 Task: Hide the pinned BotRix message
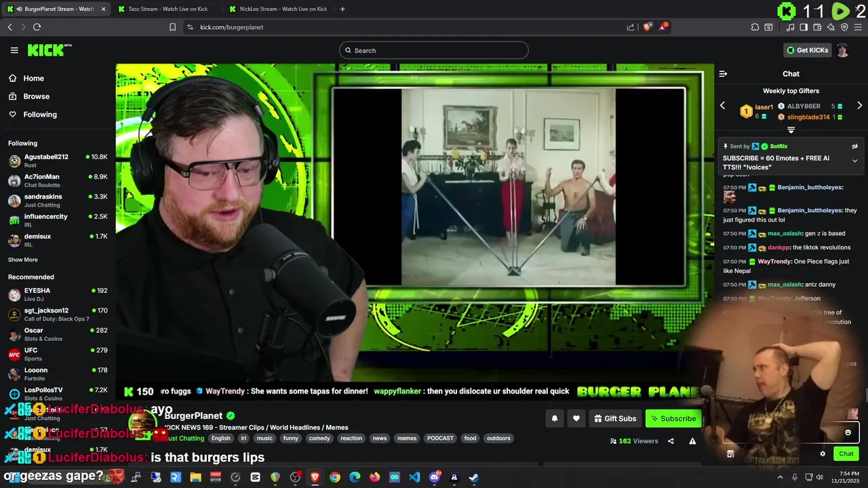click(x=854, y=146)
